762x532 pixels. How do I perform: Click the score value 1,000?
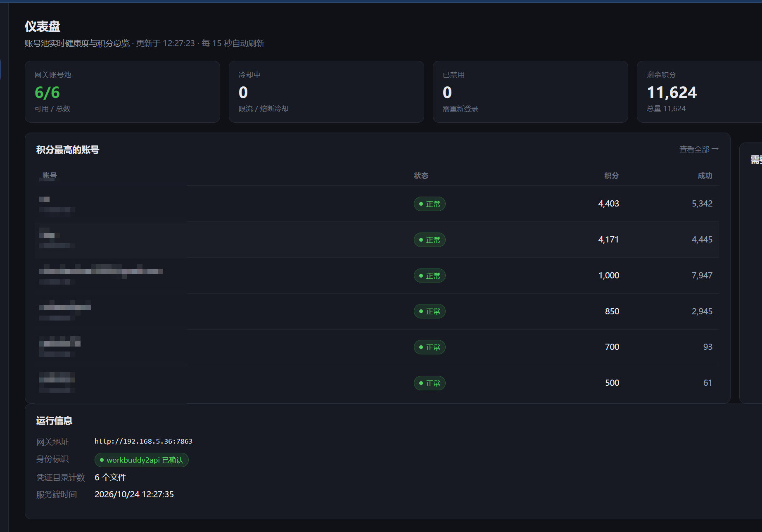point(609,275)
